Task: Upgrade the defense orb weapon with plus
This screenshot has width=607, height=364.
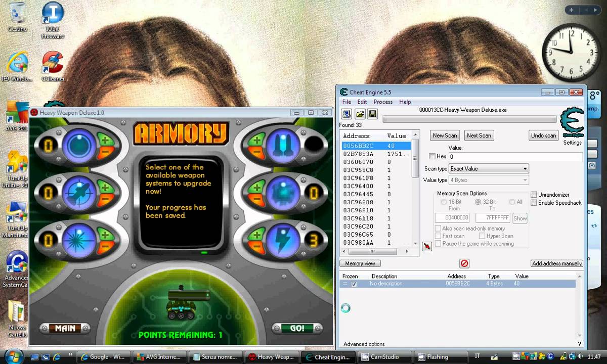Action: [x=105, y=141]
